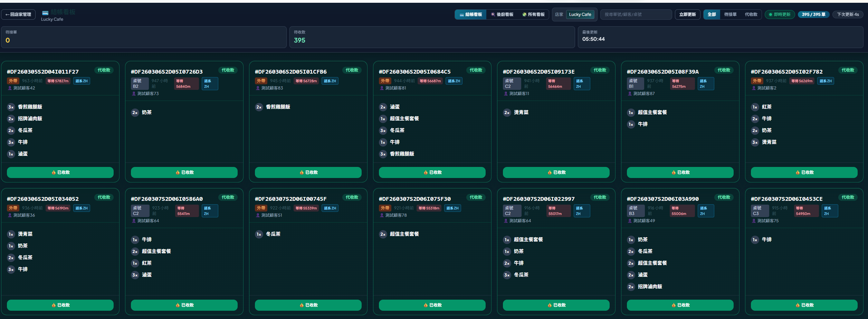The height and width of the screenshot is (319, 868).
Task: Switch to the 後廚看板 tab
Action: click(x=502, y=15)
